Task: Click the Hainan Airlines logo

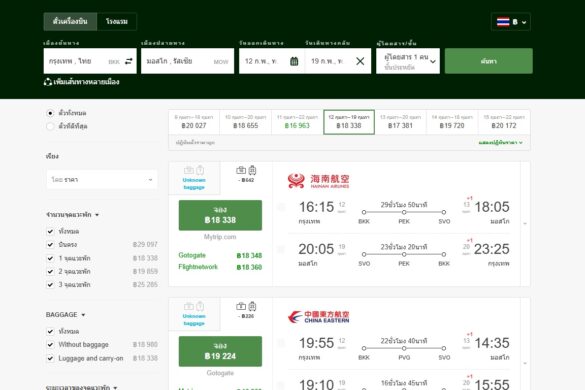Action: pyautogui.click(x=318, y=181)
